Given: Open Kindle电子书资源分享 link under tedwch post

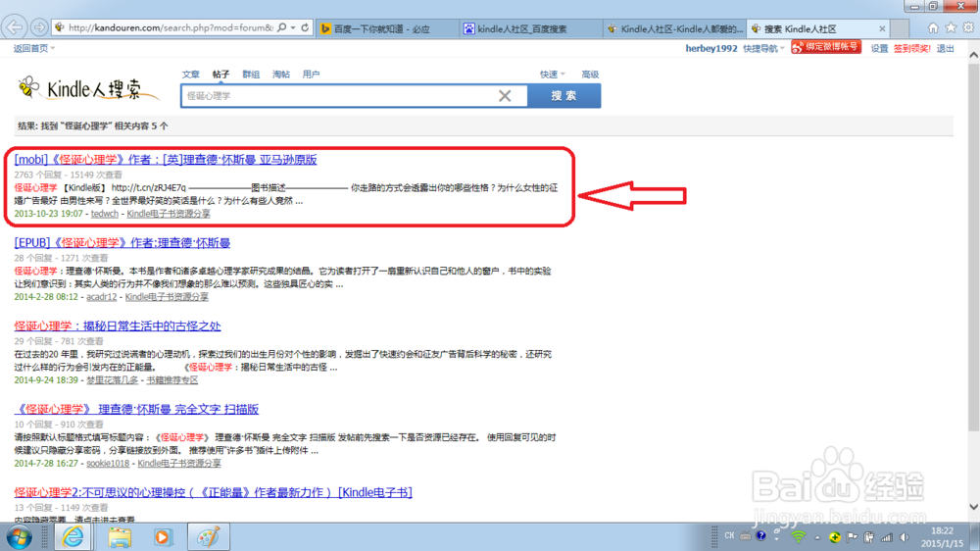Looking at the screenshot, I should click(169, 214).
